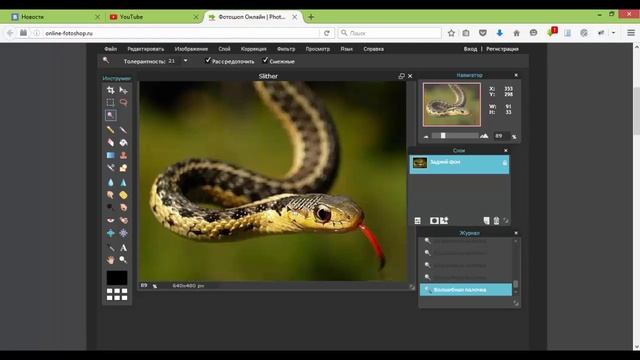Select the Drawing shapes tool
Image resolution: width=640 pixels, height=360 pixels.
[123, 168]
